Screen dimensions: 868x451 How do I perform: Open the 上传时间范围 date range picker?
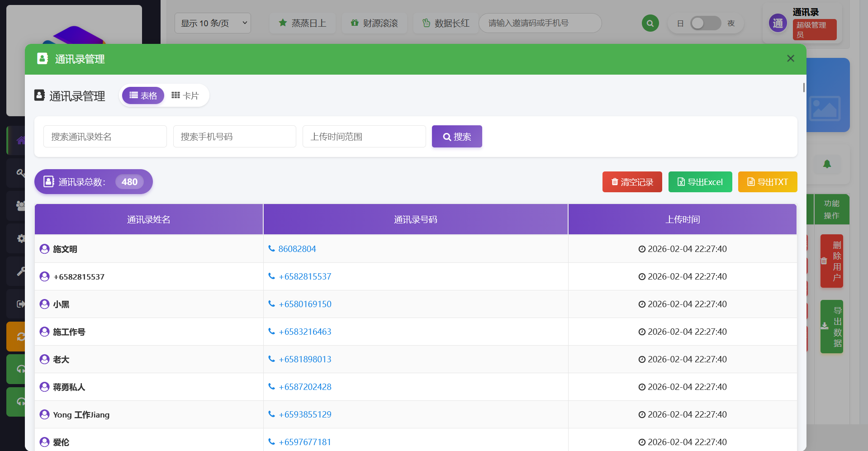click(364, 137)
